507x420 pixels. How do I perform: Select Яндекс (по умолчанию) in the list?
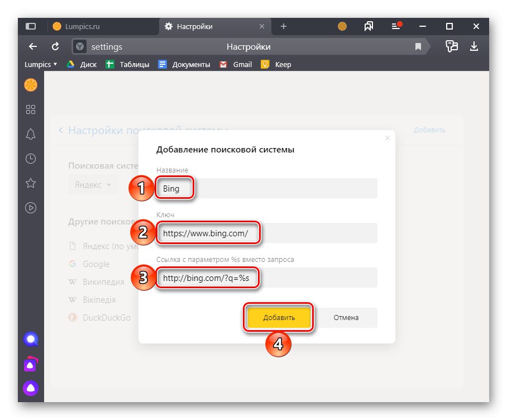point(104,246)
